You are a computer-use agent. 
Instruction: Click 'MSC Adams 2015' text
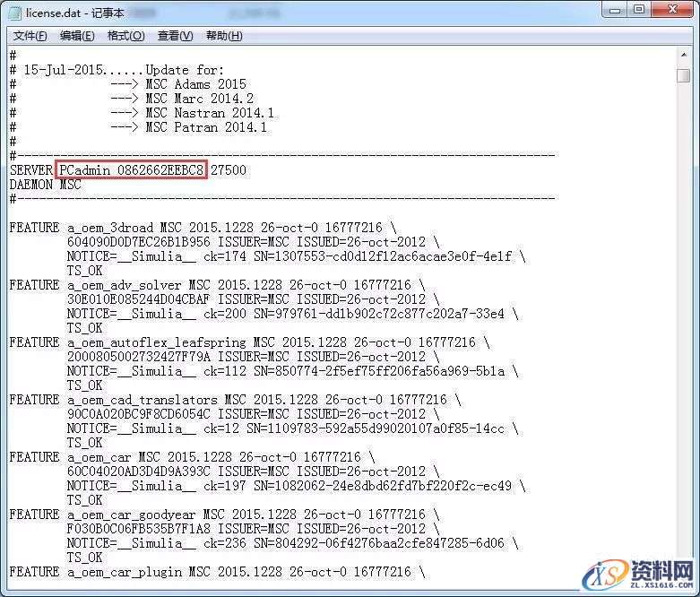pyautogui.click(x=195, y=84)
